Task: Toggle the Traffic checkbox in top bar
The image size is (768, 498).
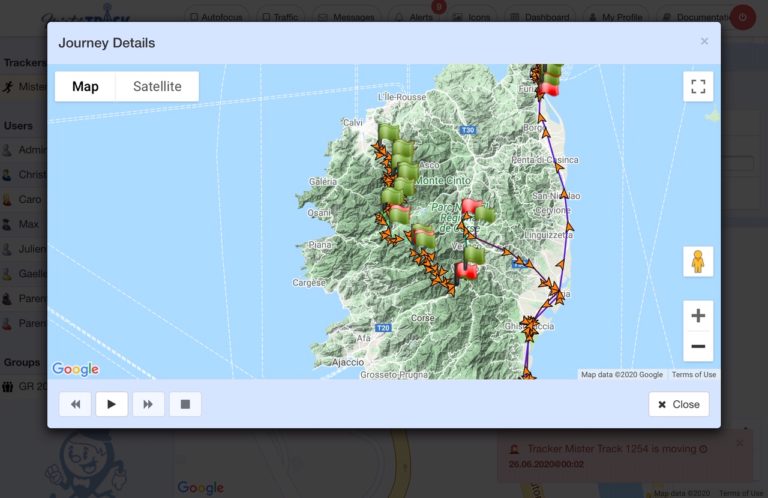Action: [x=266, y=17]
